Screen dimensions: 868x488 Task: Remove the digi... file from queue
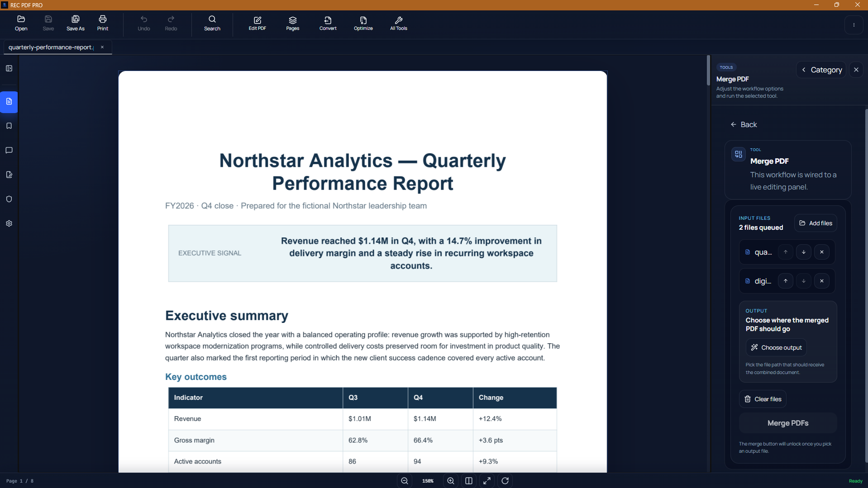[821, 281]
